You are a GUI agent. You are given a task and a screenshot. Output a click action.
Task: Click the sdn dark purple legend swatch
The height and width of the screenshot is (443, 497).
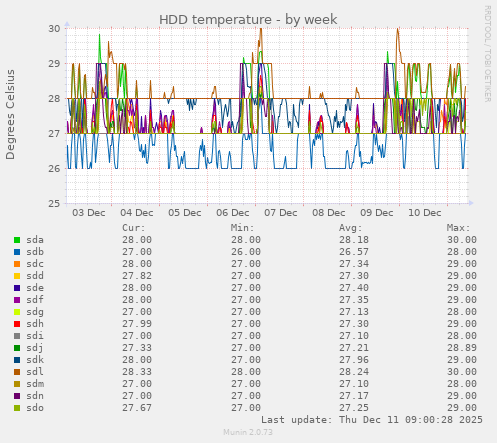point(17,396)
